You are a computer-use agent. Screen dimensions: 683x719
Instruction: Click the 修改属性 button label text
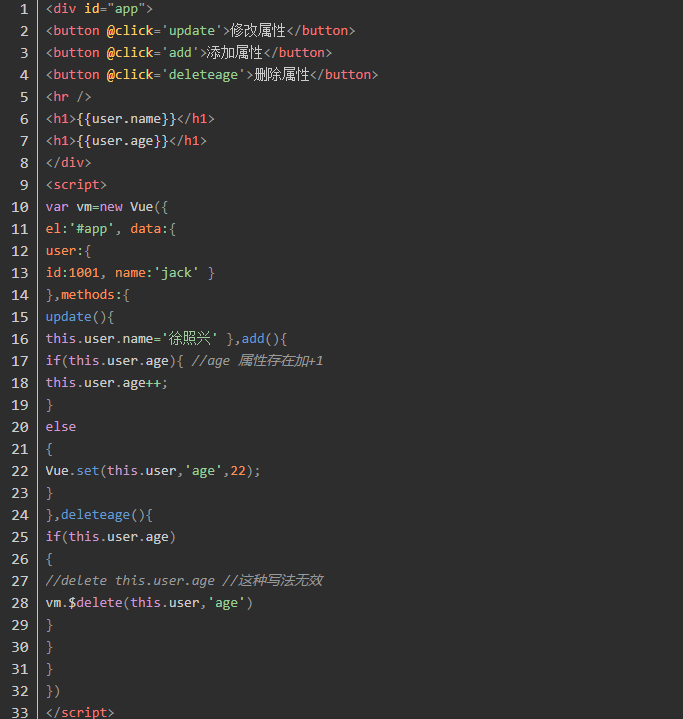click(x=258, y=31)
